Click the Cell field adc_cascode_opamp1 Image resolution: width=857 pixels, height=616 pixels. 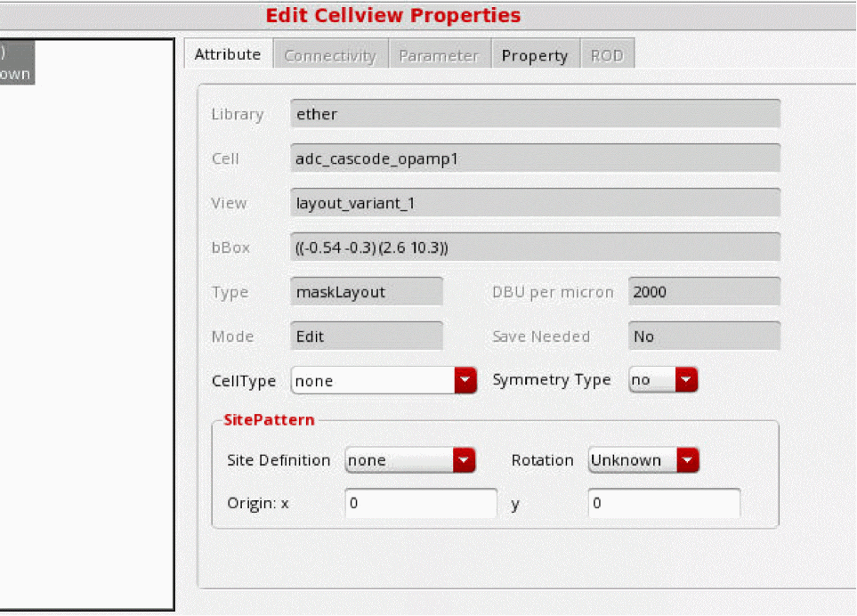coord(535,158)
